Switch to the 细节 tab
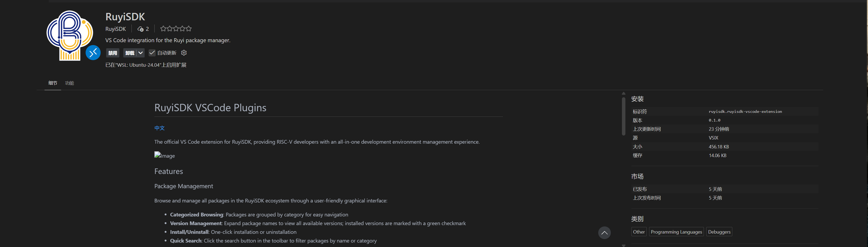The width and height of the screenshot is (868, 247). pyautogui.click(x=53, y=83)
